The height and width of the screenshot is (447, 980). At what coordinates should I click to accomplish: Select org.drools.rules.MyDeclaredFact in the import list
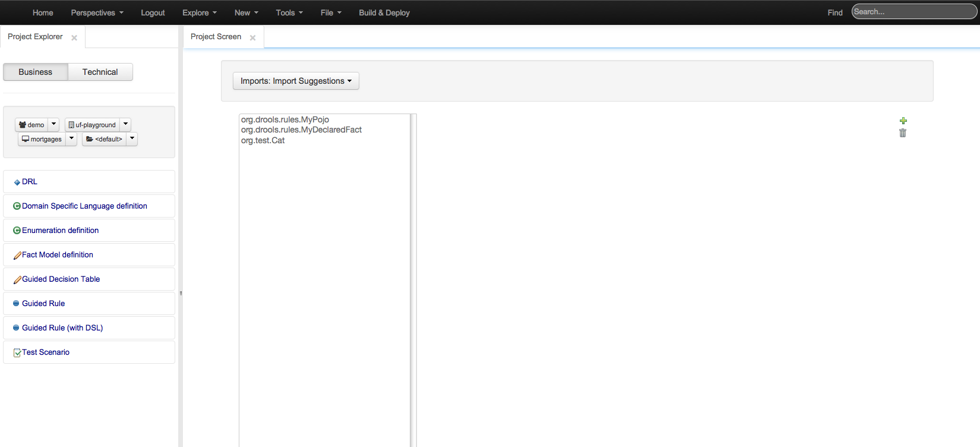tap(301, 130)
